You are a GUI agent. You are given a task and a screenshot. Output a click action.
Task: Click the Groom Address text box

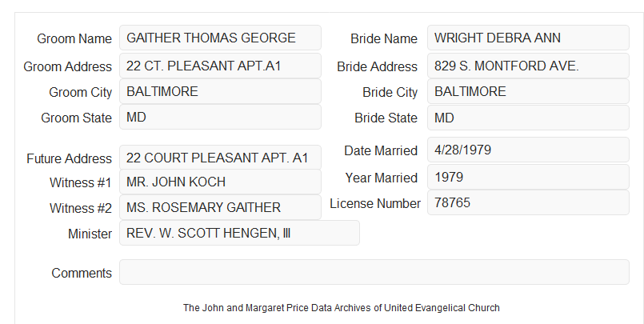(x=220, y=66)
